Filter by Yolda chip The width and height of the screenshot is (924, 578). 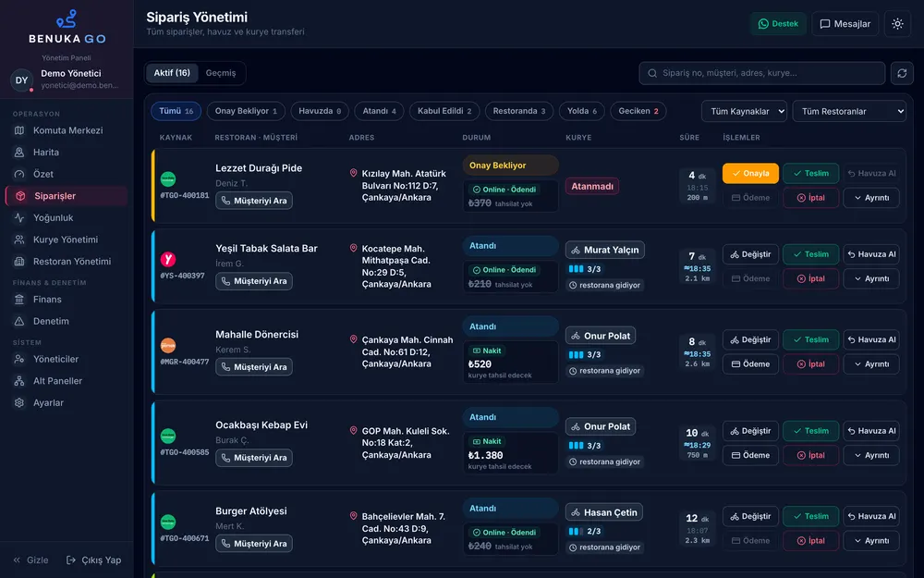pyautogui.click(x=581, y=111)
